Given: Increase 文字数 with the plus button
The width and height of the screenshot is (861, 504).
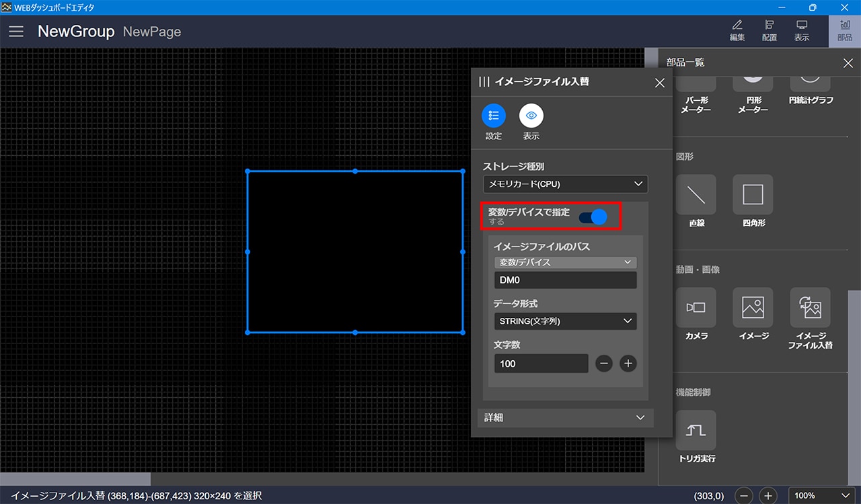Looking at the screenshot, I should click(x=628, y=364).
